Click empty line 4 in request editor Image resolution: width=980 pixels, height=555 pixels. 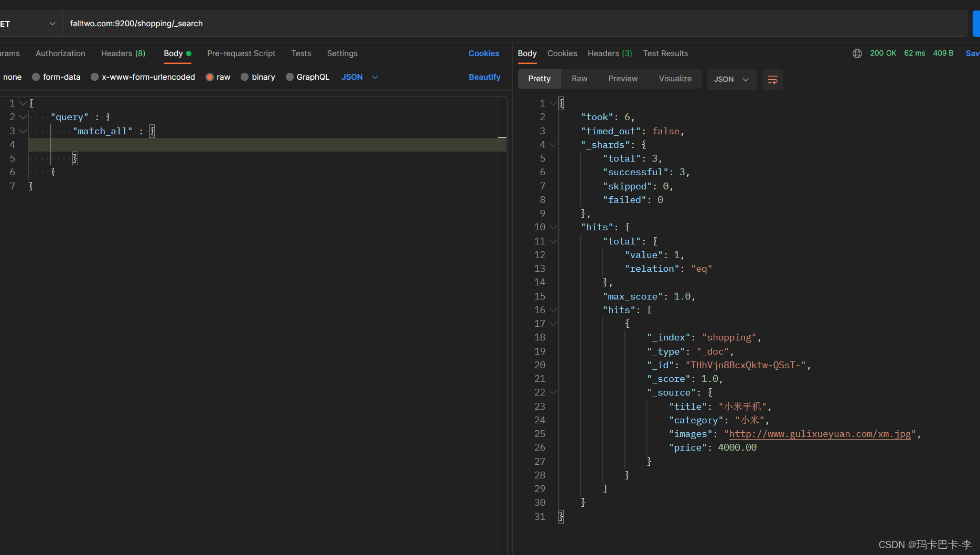click(267, 145)
